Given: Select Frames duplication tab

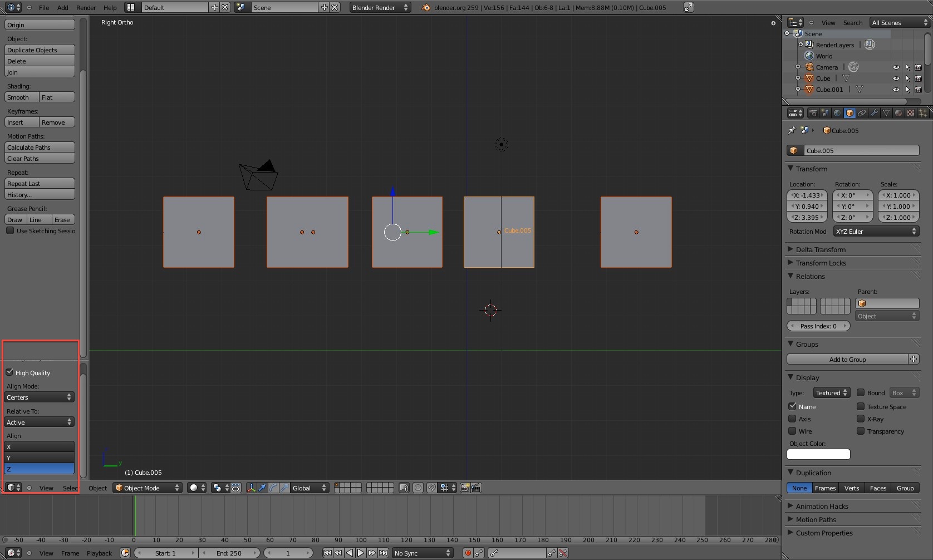Looking at the screenshot, I should click(825, 488).
